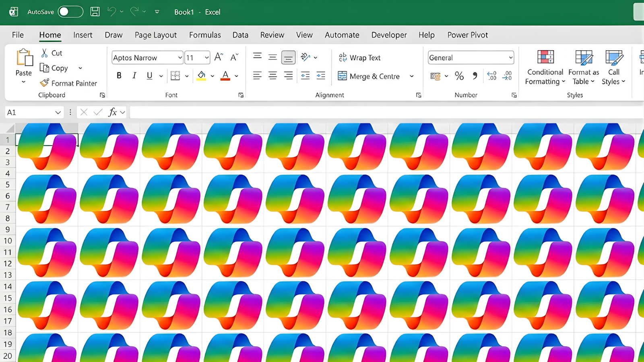Click the Wrap Text button

[x=359, y=58]
